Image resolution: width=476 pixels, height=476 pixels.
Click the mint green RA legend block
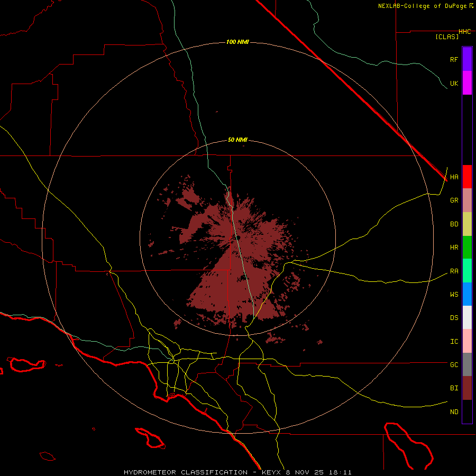pos(467,271)
